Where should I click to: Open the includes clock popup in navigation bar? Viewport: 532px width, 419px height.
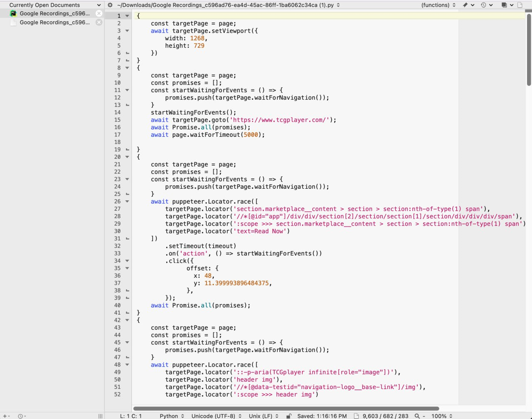coord(486,5)
